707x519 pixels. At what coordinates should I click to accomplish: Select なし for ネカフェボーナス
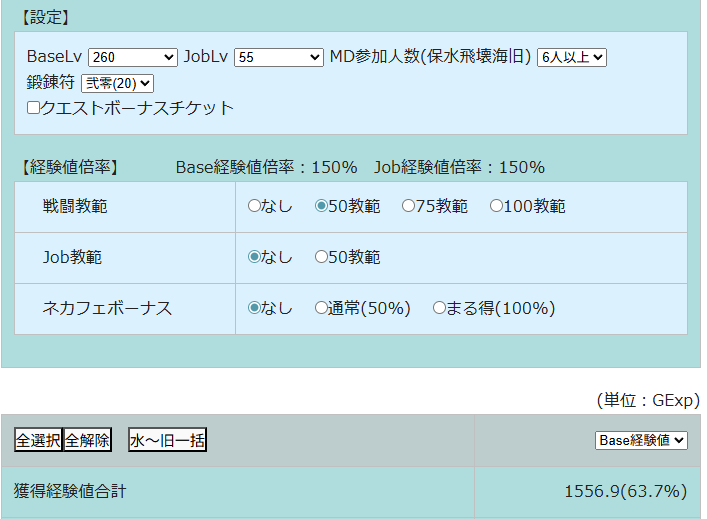click(254, 308)
